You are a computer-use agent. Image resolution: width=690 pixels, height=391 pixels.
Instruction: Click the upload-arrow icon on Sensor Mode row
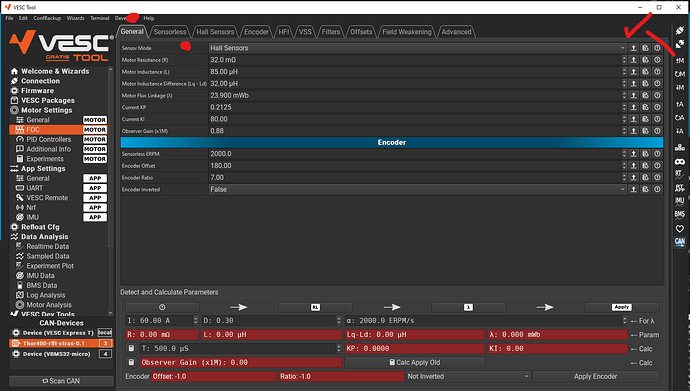click(634, 48)
